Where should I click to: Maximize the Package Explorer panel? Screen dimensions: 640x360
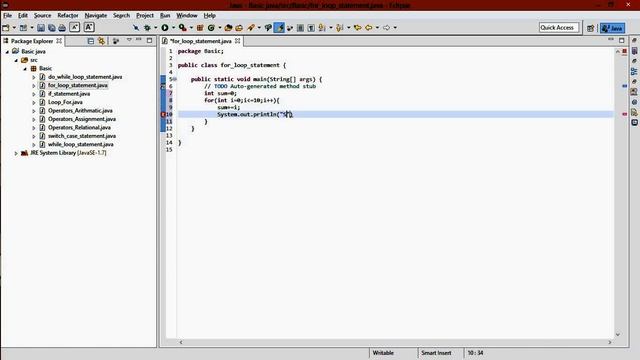pyautogui.click(x=149, y=40)
